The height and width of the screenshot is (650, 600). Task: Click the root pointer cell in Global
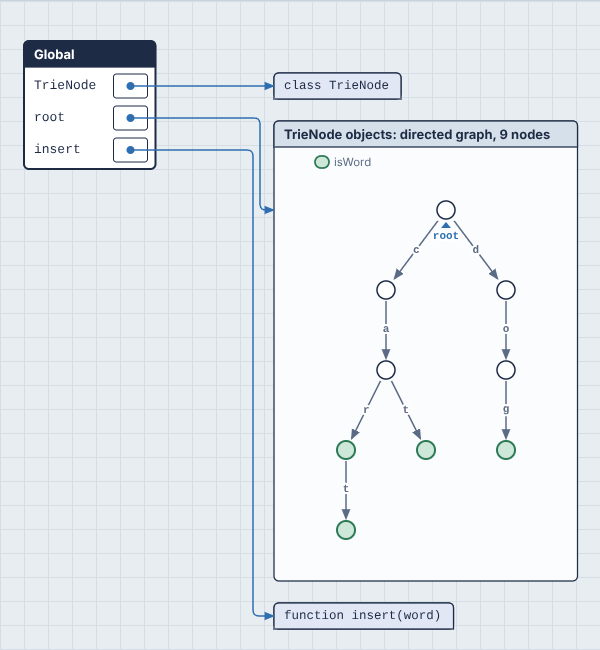[x=130, y=118]
